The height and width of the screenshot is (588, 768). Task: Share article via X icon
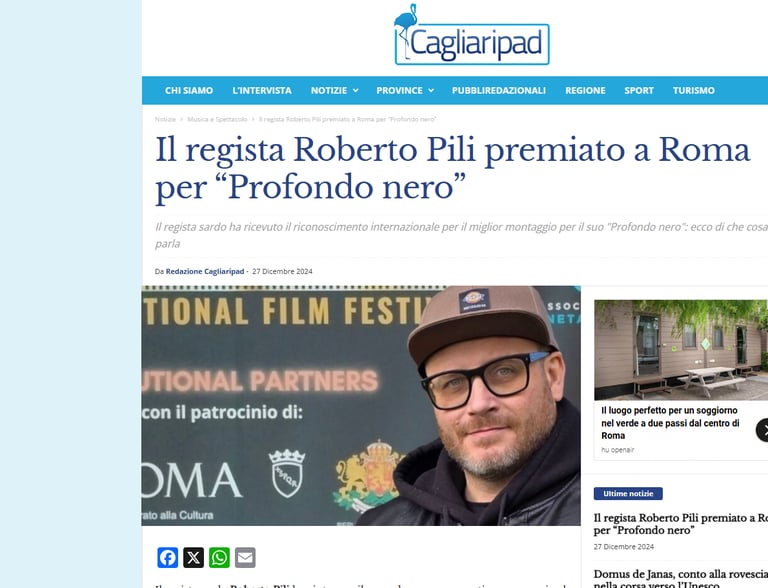tap(193, 558)
